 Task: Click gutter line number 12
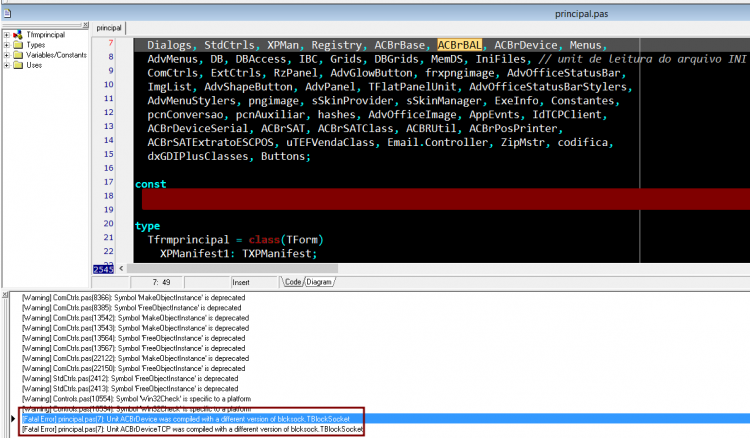point(109,112)
